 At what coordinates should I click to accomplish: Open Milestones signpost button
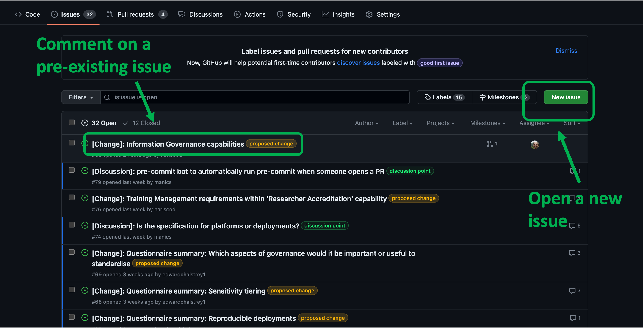504,97
